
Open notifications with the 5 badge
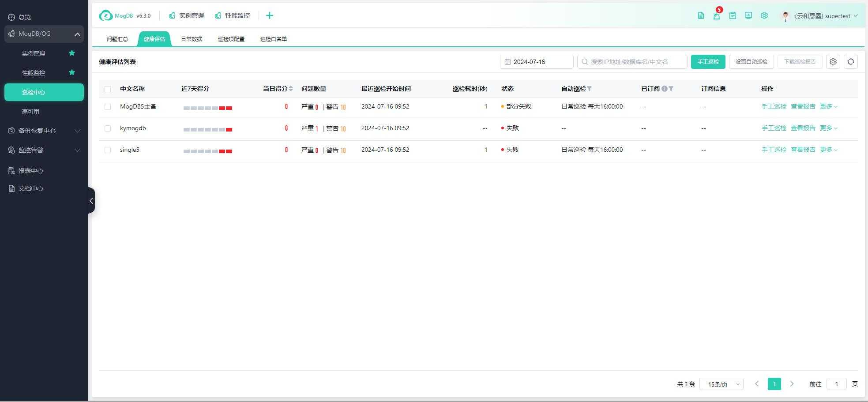[x=717, y=16]
